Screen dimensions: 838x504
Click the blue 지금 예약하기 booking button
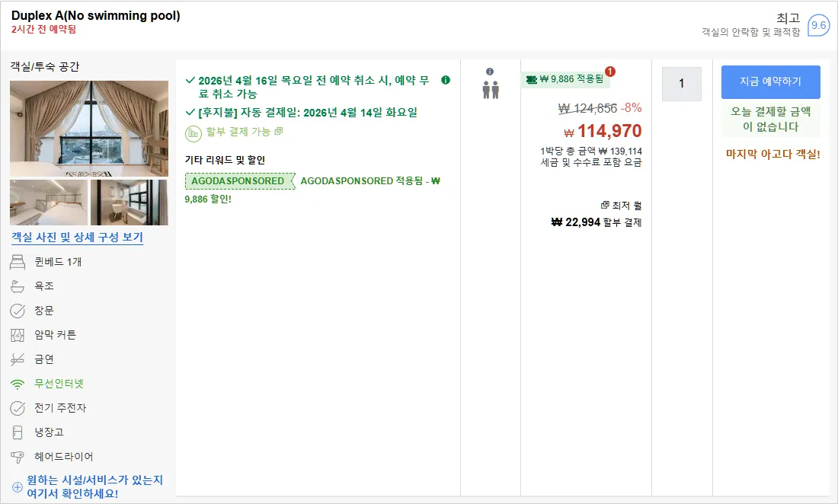pyautogui.click(x=770, y=81)
